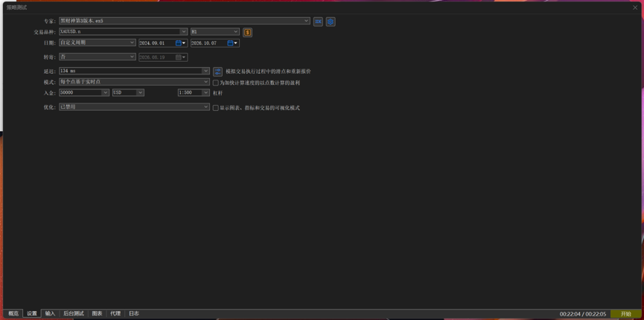
Task: Open expert properties with the gear icon
Action: point(331,22)
